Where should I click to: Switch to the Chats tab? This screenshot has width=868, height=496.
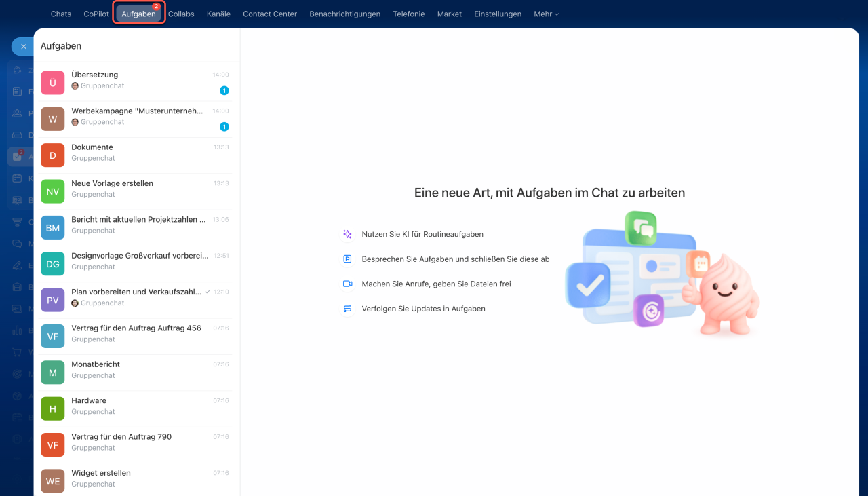point(60,14)
